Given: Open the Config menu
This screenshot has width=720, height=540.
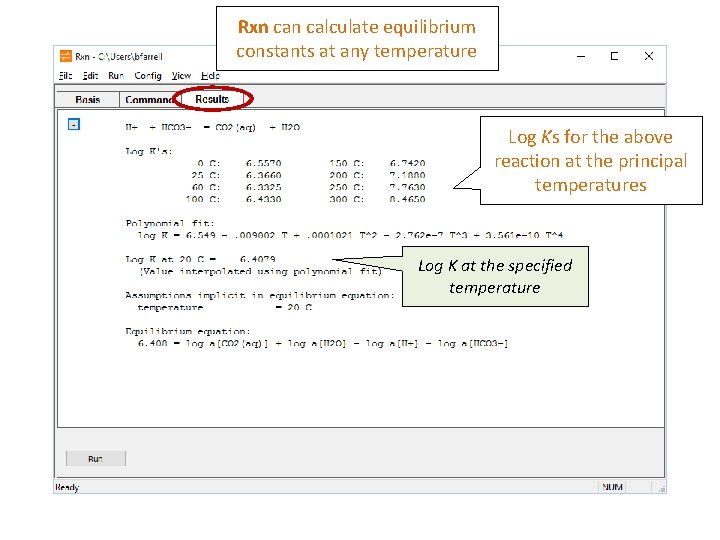Looking at the screenshot, I should point(148,76).
